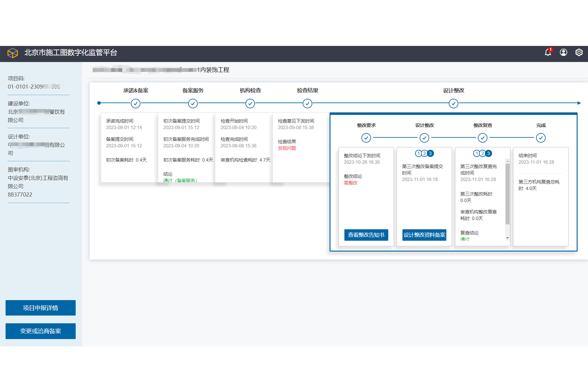Click the notification bell icon
This screenshot has height=392, width=588.
(548, 53)
